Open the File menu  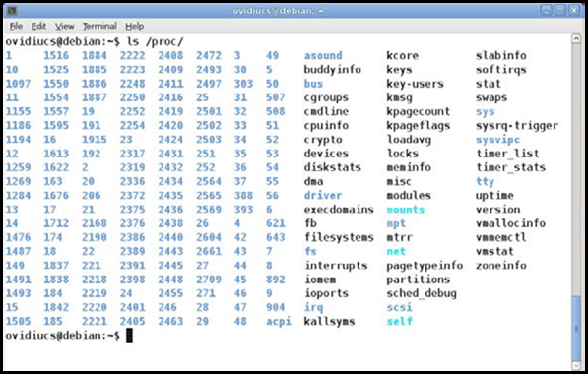click(x=16, y=26)
